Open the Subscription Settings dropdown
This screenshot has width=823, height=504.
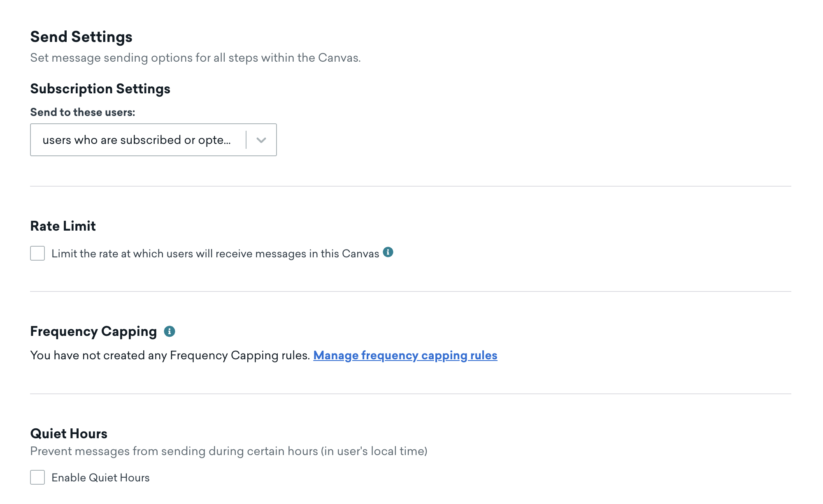click(261, 139)
